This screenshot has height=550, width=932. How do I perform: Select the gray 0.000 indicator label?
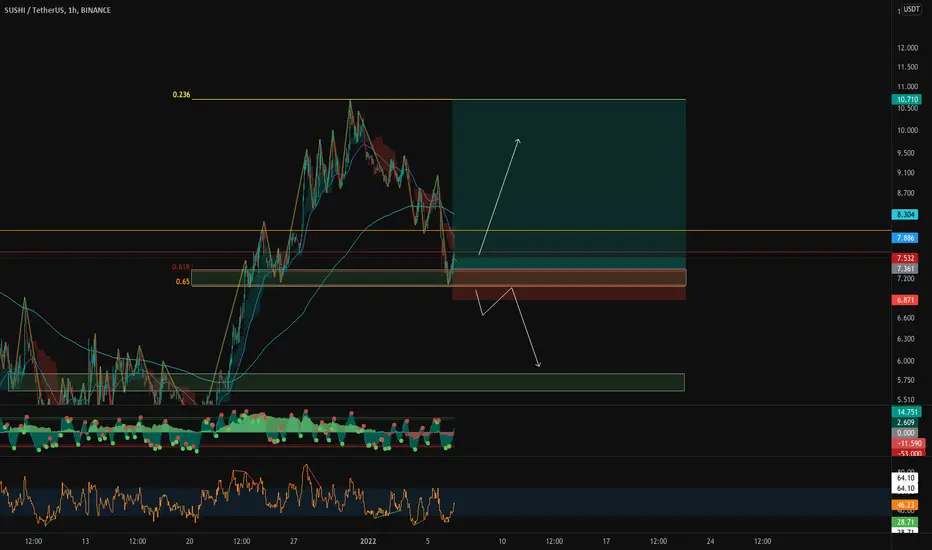(906, 433)
